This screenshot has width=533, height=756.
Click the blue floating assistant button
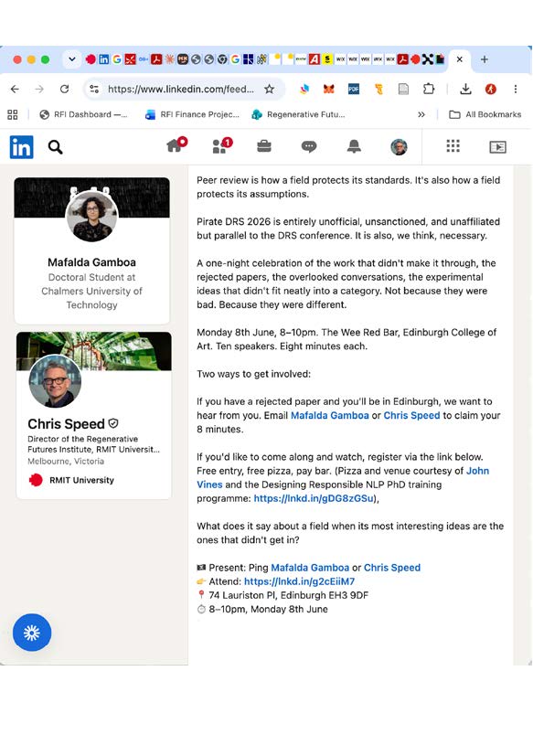pyautogui.click(x=32, y=632)
